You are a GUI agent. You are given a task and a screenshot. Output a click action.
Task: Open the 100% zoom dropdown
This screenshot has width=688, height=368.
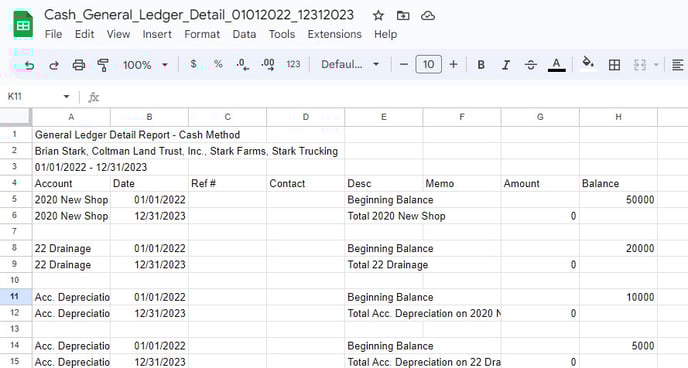(145, 65)
